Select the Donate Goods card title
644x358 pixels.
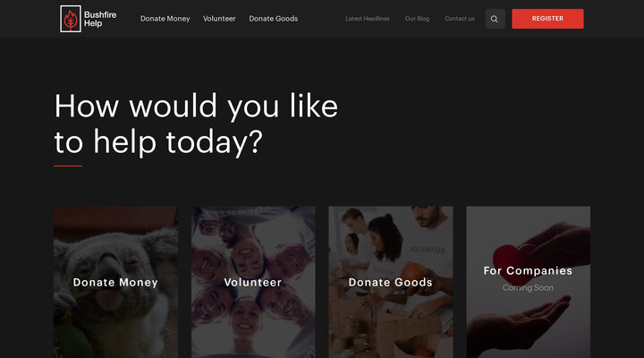[x=391, y=282]
